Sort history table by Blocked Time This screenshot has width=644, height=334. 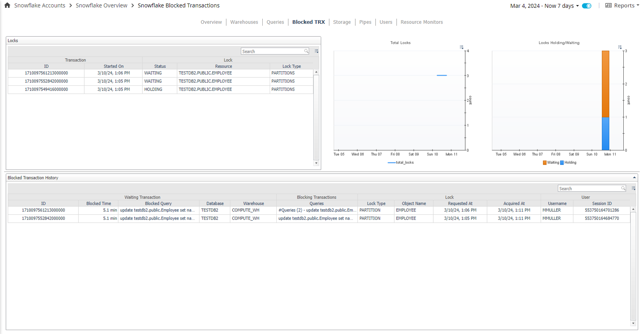tap(99, 204)
